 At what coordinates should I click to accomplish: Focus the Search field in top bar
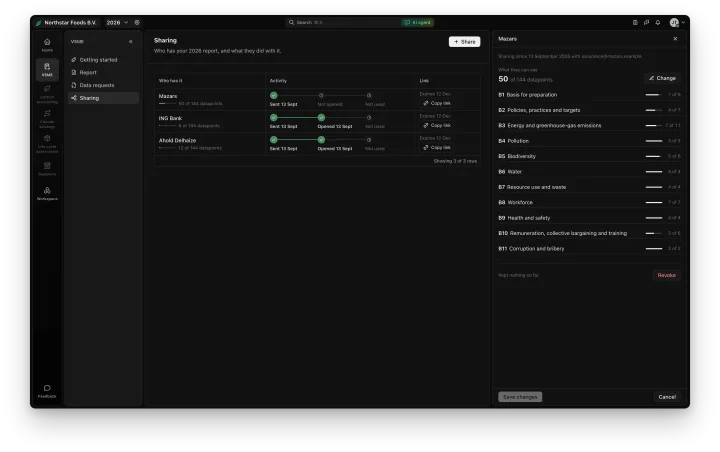[x=342, y=22]
